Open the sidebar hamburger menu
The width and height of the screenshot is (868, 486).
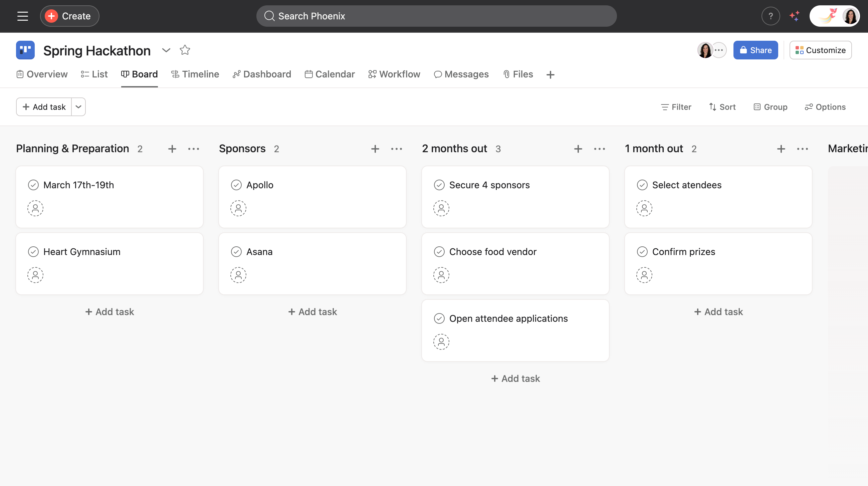pos(22,16)
